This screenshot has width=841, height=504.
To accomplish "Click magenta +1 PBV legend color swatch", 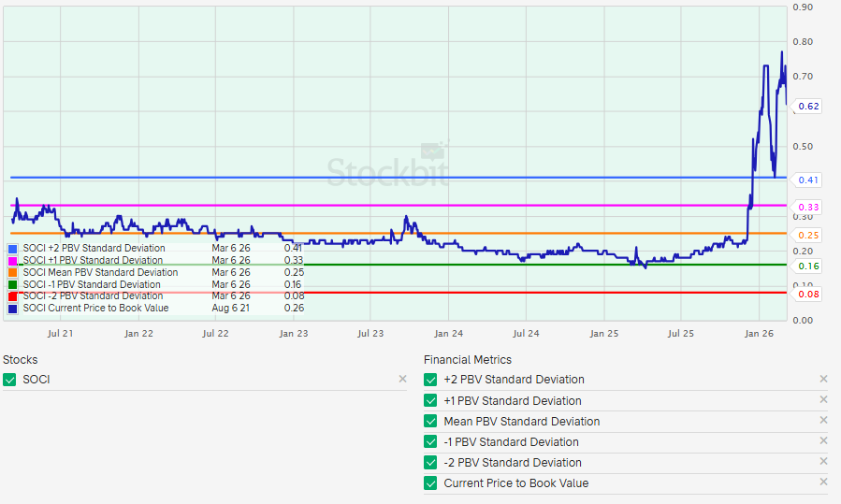I will pos(12,261).
